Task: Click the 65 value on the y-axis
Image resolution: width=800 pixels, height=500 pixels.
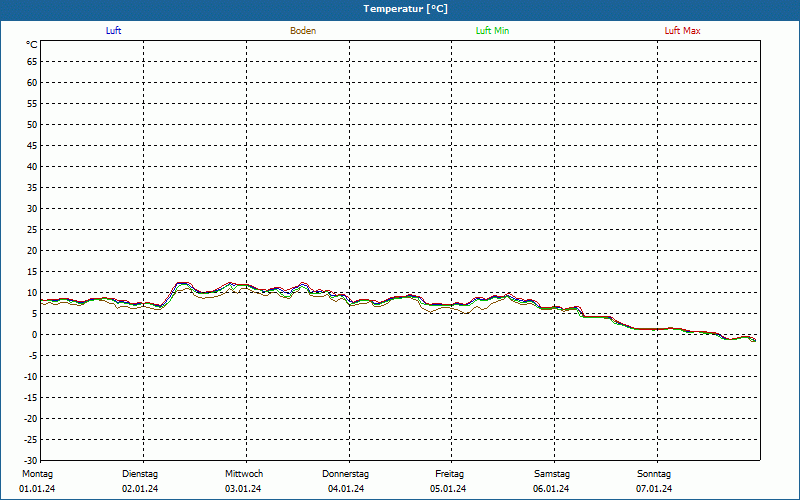Action: pyautogui.click(x=32, y=62)
